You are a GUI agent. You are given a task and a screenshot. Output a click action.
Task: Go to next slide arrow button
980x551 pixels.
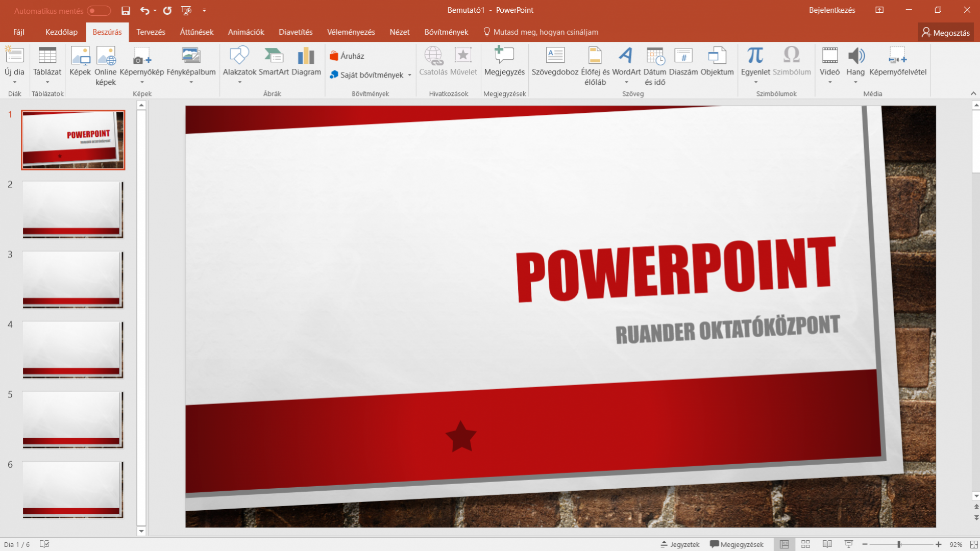coord(976,517)
